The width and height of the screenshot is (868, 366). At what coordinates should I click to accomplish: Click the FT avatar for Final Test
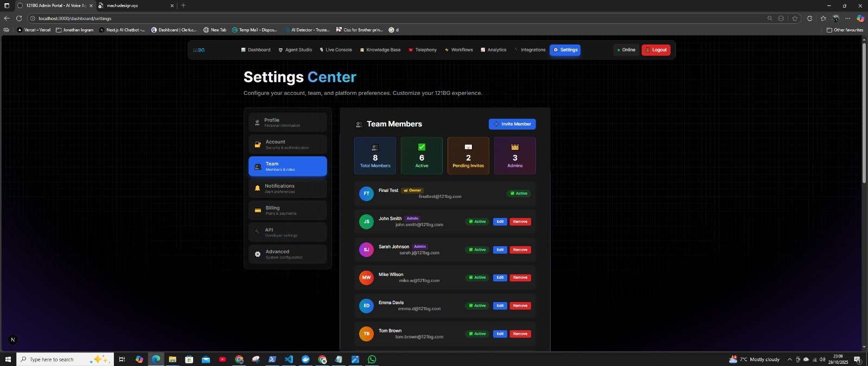(366, 194)
